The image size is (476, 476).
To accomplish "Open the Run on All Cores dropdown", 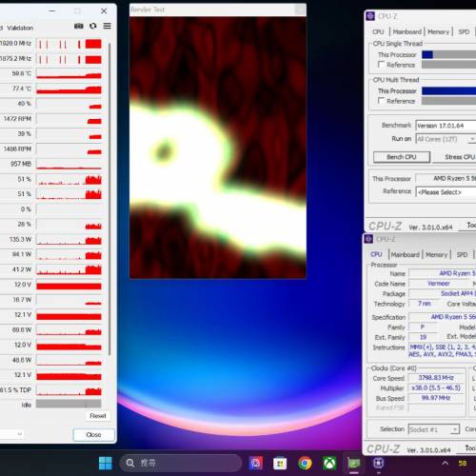I will pos(446,139).
